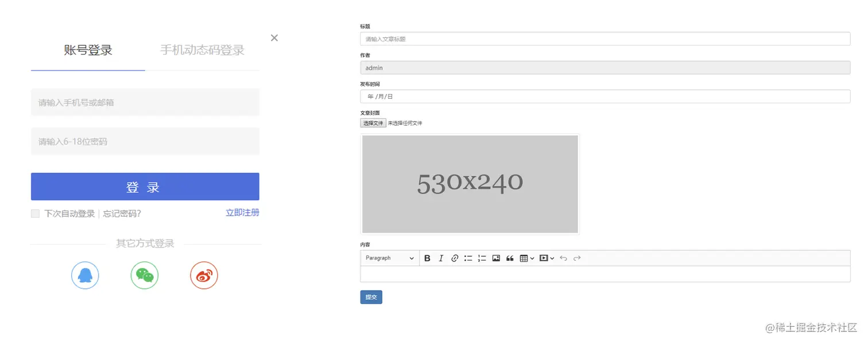868x344 pixels.
Task: Log in with the Weibo icon
Action: click(x=204, y=276)
